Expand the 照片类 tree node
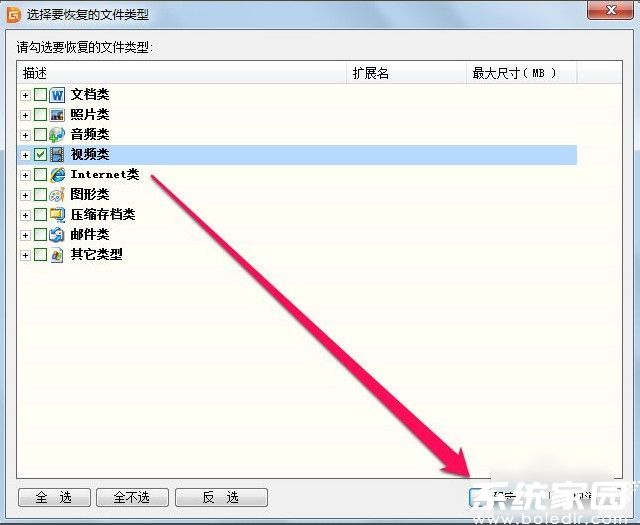 coord(25,115)
